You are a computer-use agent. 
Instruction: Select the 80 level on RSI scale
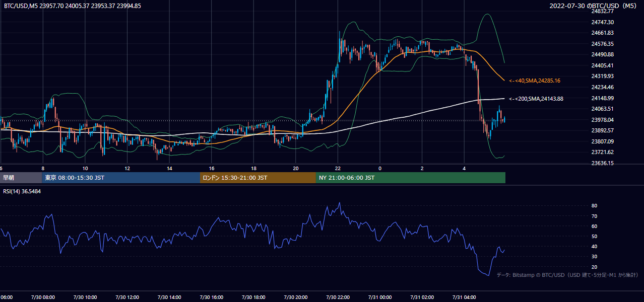coord(595,206)
